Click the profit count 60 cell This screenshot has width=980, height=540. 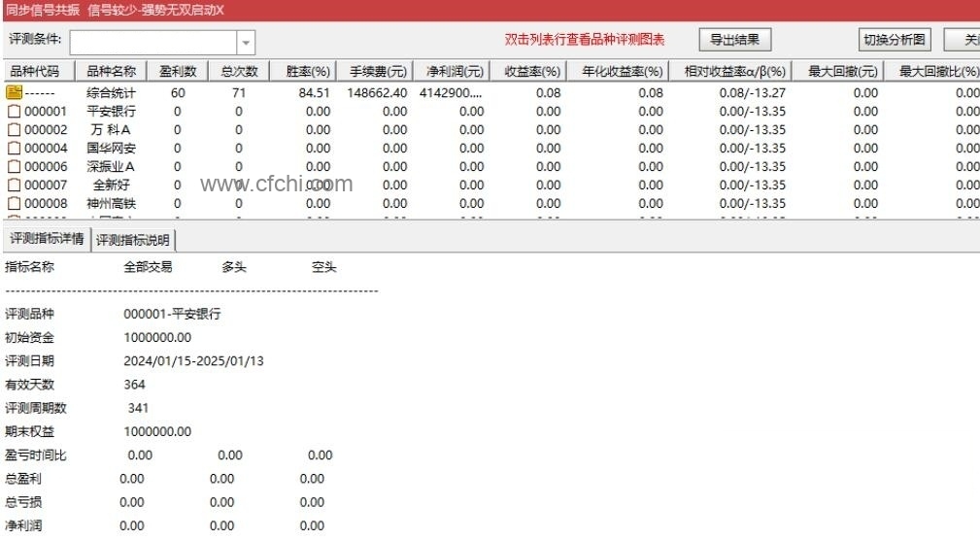pyautogui.click(x=178, y=93)
